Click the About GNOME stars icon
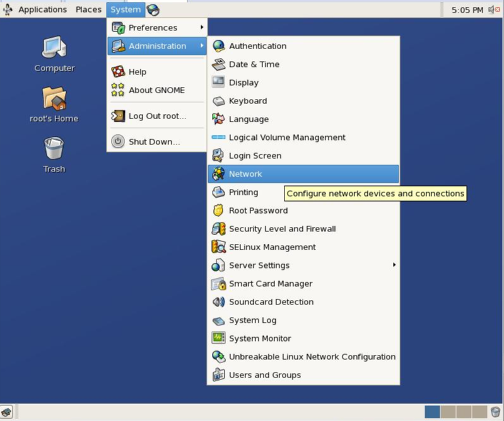The image size is (504, 421). pos(118,89)
